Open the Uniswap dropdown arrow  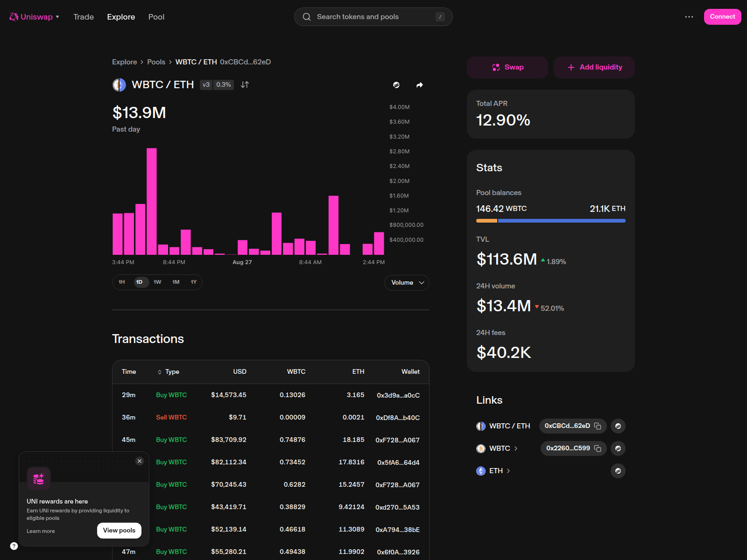(x=57, y=17)
